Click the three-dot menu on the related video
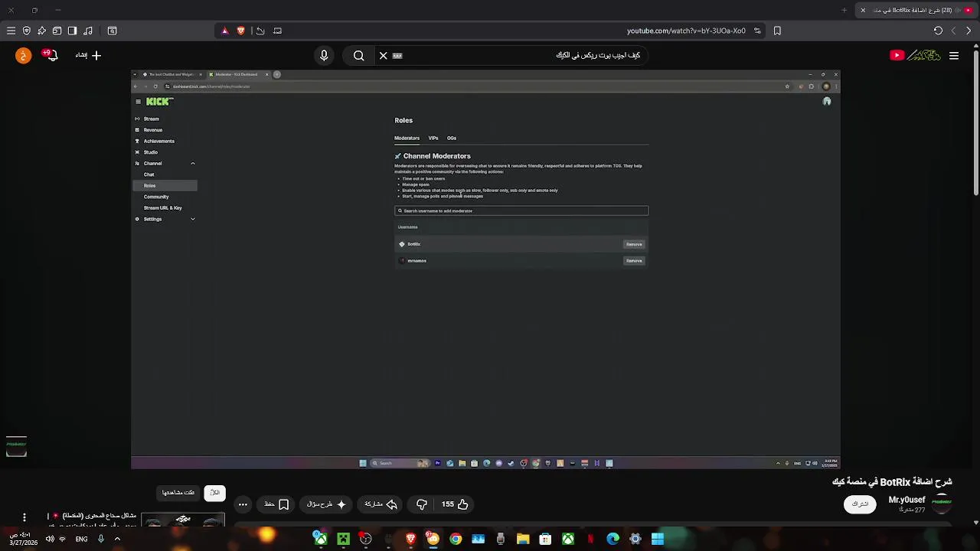The image size is (980, 551). pyautogui.click(x=24, y=517)
